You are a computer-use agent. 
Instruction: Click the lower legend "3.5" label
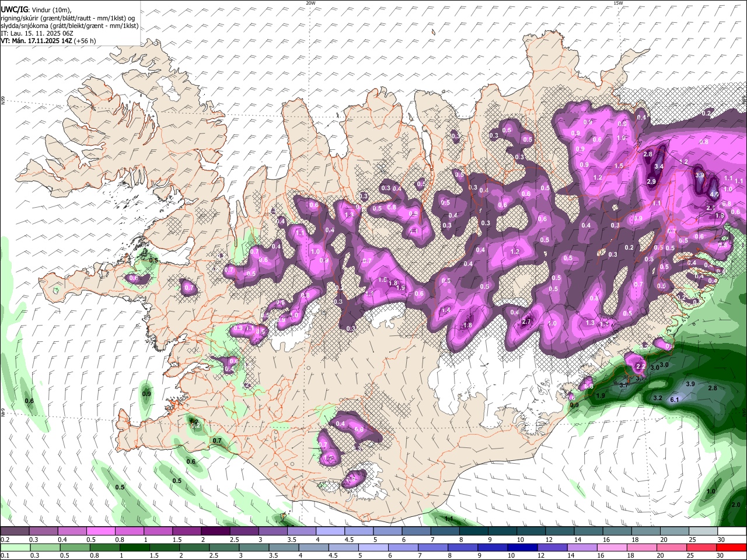coord(273,555)
